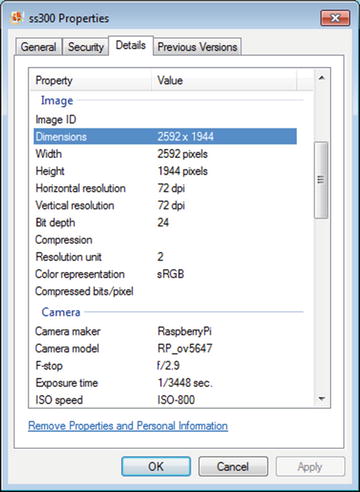This screenshot has width=360, height=492.
Task: Select the Color representation row
Action: (165, 274)
